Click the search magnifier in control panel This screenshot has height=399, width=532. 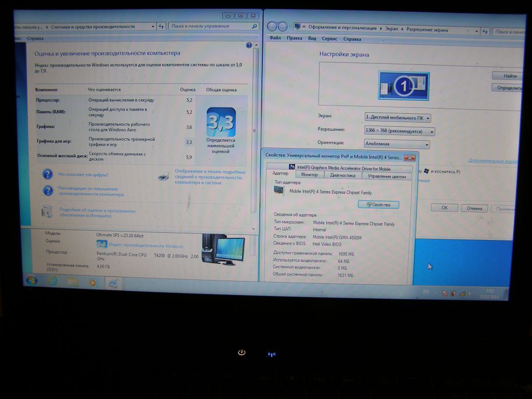[255, 26]
